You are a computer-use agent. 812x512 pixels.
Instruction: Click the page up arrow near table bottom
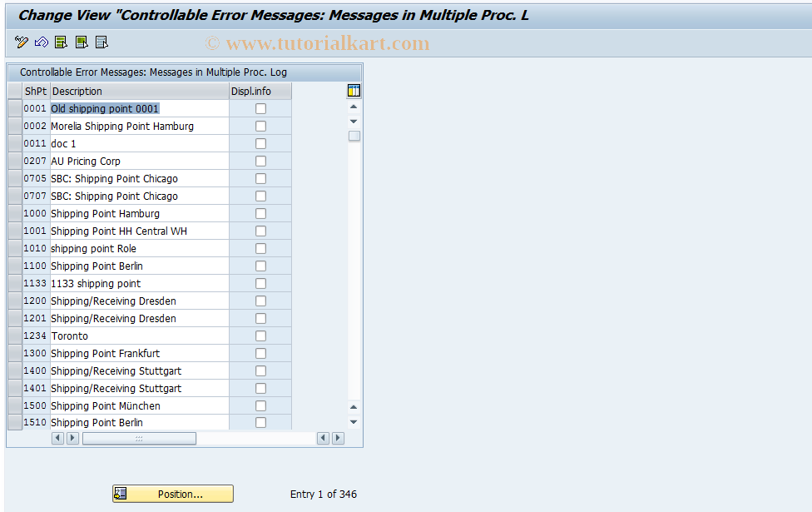(354, 407)
